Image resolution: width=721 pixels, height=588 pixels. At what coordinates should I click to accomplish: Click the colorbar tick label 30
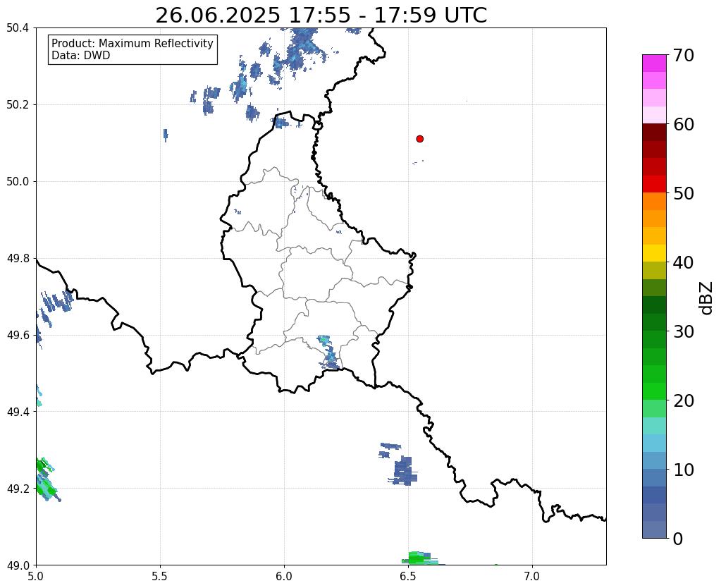pyautogui.click(x=684, y=331)
